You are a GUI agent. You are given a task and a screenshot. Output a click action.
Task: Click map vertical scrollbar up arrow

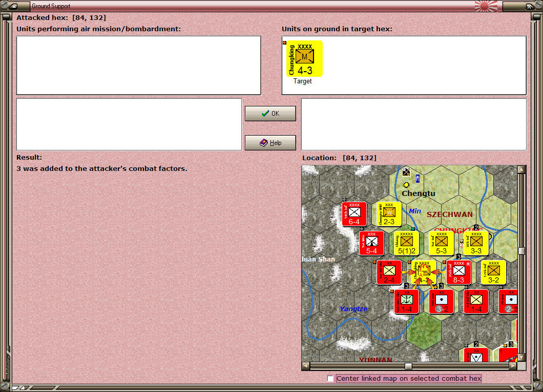[521, 169]
